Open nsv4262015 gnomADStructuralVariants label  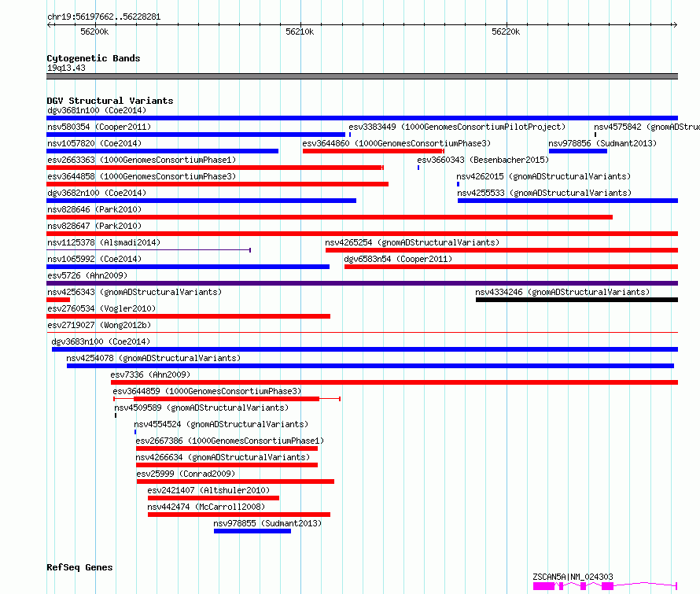543,176
